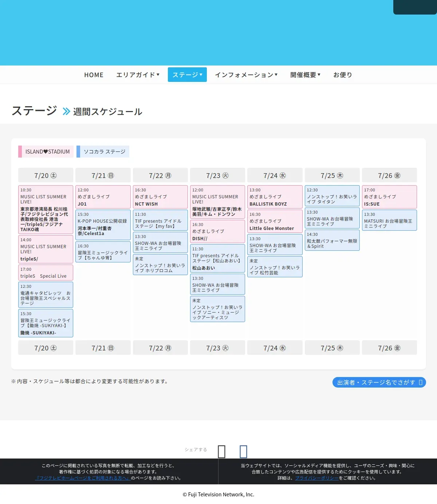Open K-POP HOUSE公開収録 event card

[103, 225]
